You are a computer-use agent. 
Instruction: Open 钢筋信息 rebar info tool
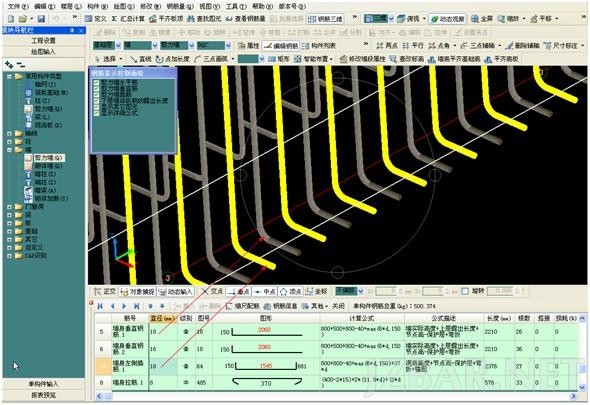280,306
